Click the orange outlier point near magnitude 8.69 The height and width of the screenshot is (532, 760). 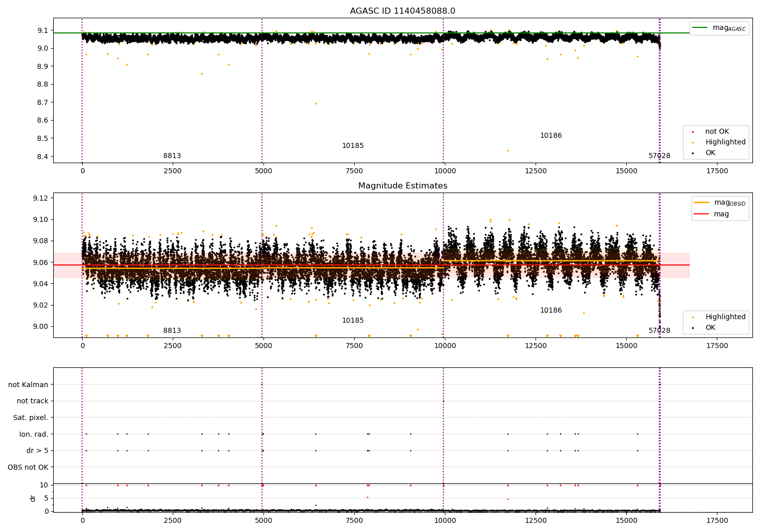pos(316,104)
